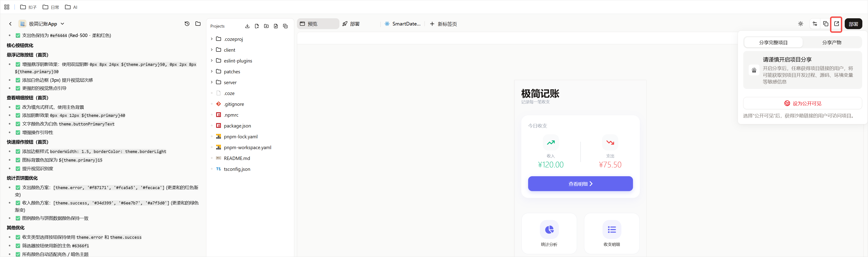Click the 极简记账 title in preview
The height and width of the screenshot is (257, 868).
[x=540, y=93]
